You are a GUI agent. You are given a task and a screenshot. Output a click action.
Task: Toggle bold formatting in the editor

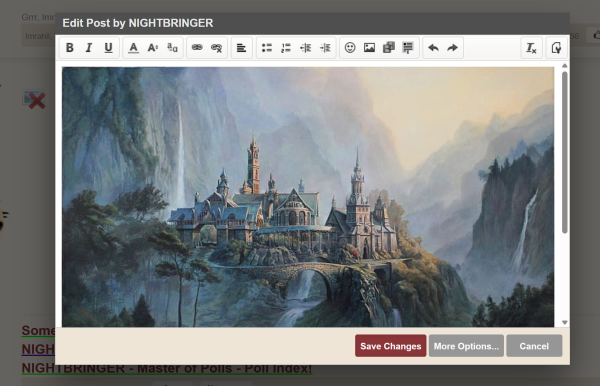pyautogui.click(x=70, y=48)
